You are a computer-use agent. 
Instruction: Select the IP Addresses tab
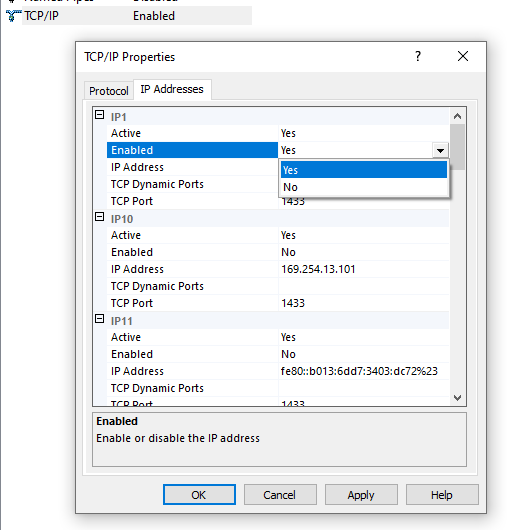pos(172,89)
